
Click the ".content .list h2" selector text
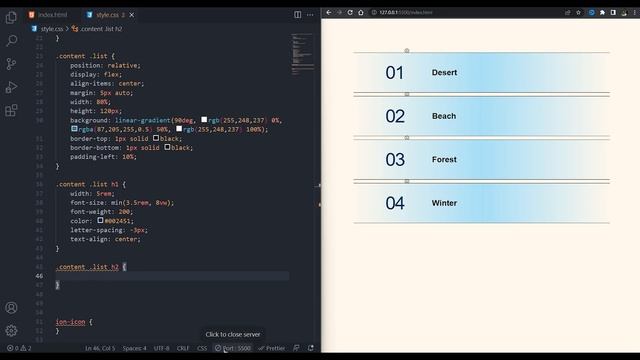click(x=87, y=267)
